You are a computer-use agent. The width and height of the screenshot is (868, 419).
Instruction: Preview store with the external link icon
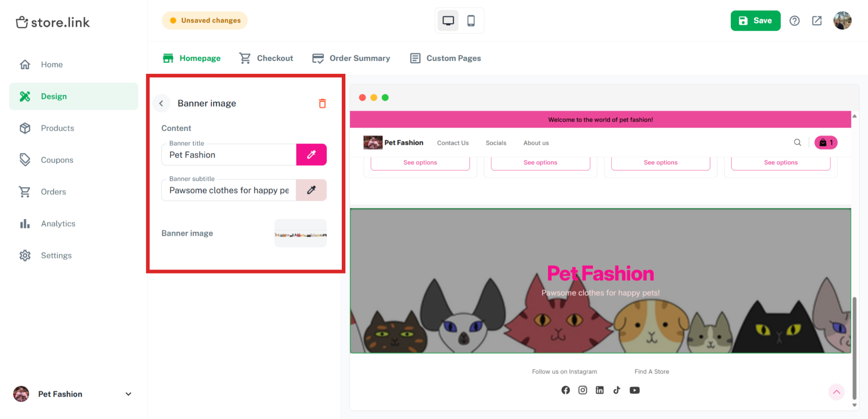817,21
